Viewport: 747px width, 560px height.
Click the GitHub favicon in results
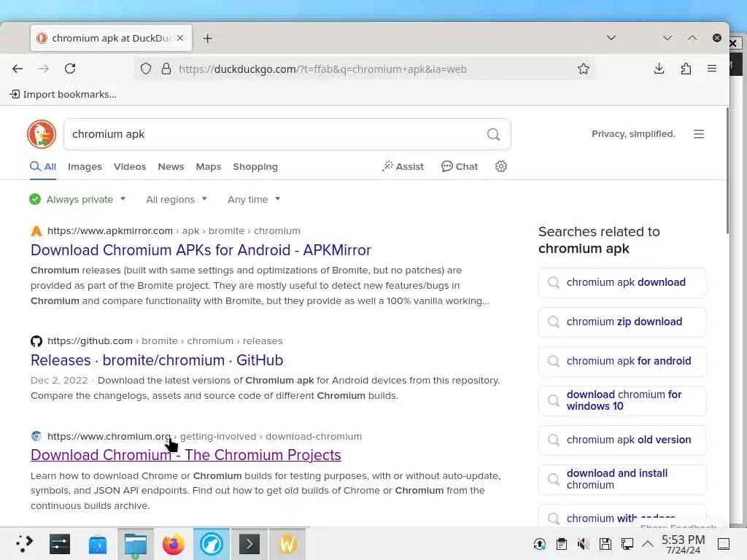click(36, 341)
